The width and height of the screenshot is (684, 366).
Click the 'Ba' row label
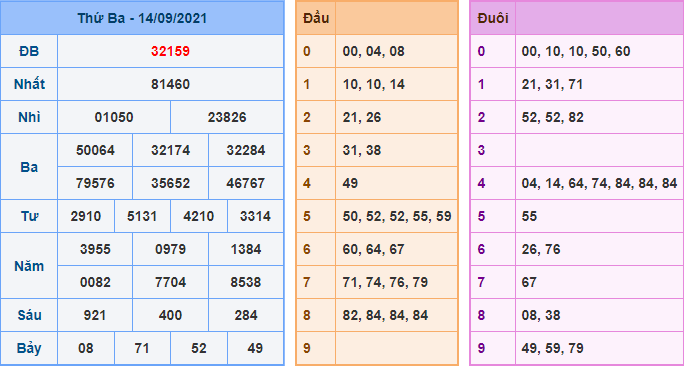[x=29, y=167]
